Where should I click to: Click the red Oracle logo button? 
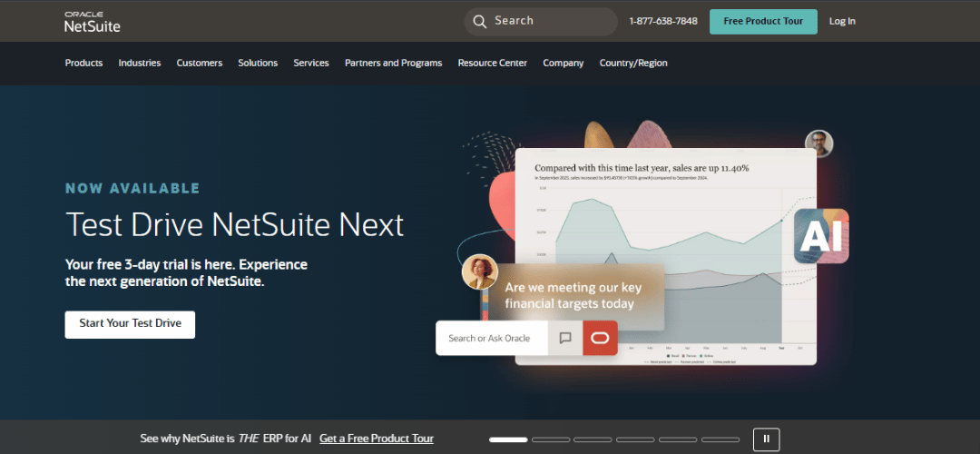point(600,339)
